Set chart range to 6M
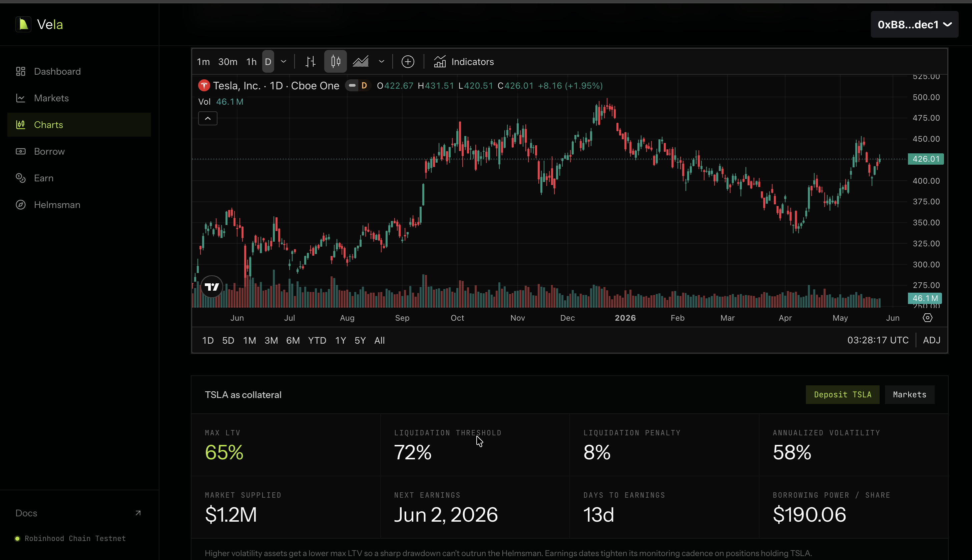The image size is (972, 560). [x=293, y=341]
